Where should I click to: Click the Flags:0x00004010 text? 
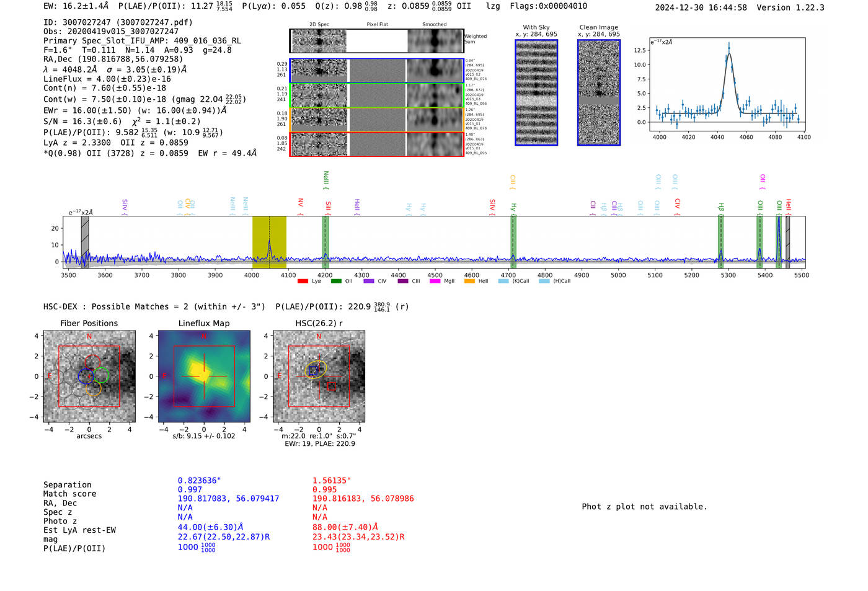(x=549, y=6)
